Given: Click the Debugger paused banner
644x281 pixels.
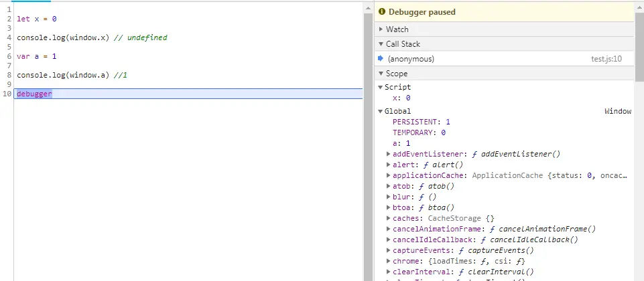Looking at the screenshot, I should pos(505,12).
